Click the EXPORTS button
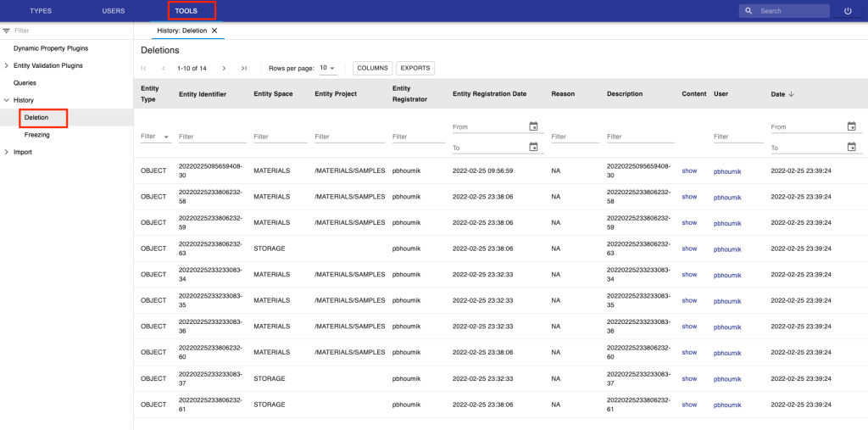The width and height of the screenshot is (868, 430). pos(415,68)
